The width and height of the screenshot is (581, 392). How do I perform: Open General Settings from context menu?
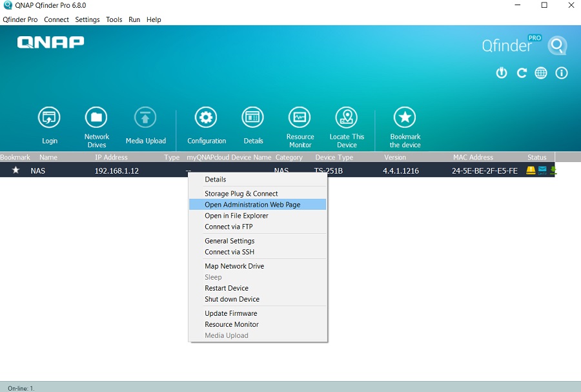[258, 241]
